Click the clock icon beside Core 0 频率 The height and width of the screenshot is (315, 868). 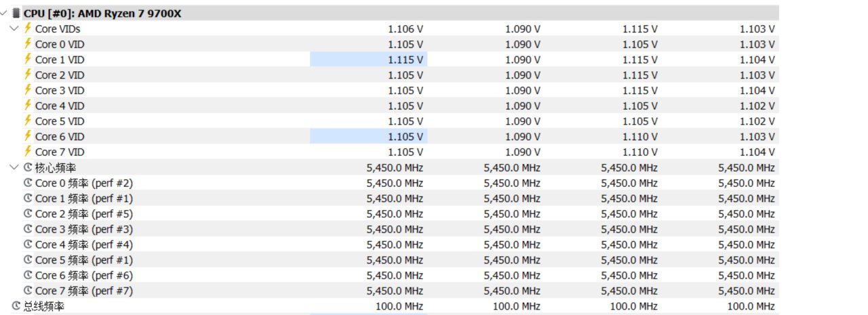pyautogui.click(x=28, y=183)
